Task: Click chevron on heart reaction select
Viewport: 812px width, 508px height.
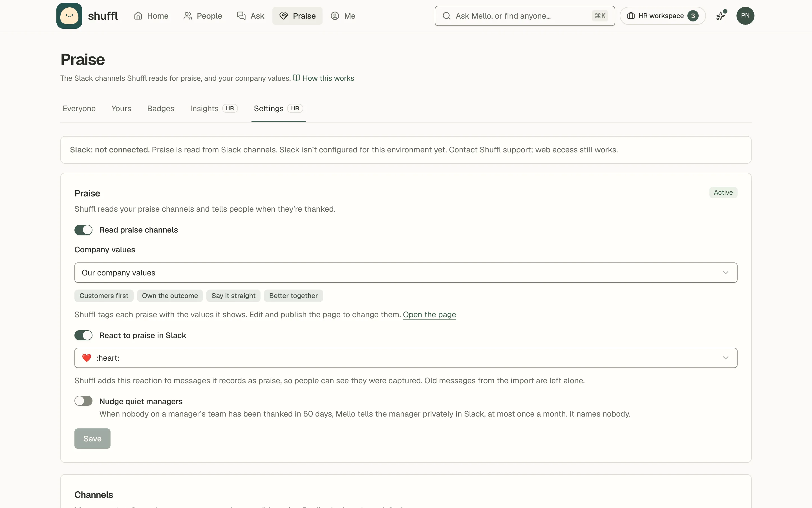Action: pos(725,358)
